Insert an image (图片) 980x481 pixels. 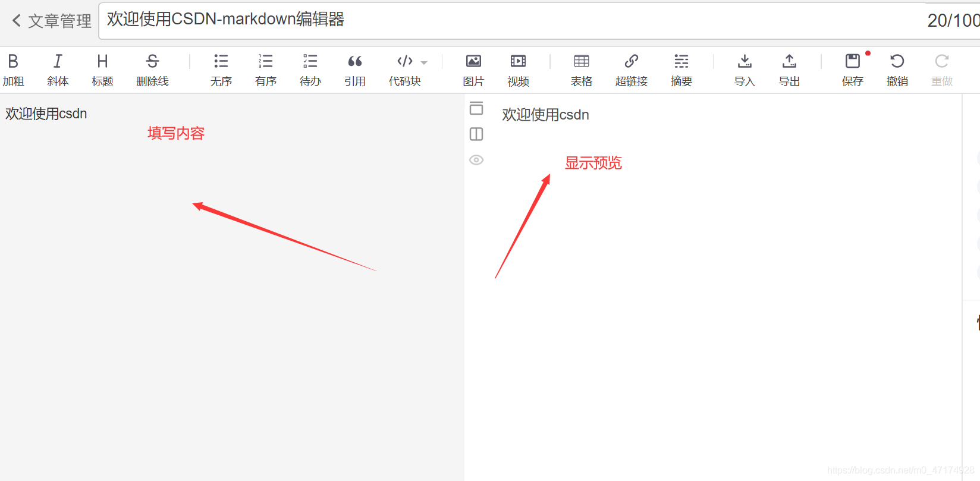coord(473,70)
